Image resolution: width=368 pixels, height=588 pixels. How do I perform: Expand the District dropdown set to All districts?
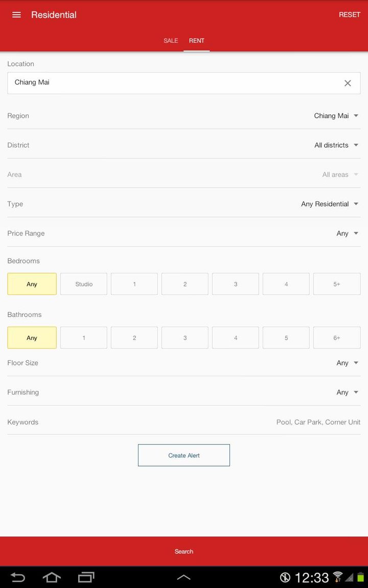point(335,145)
